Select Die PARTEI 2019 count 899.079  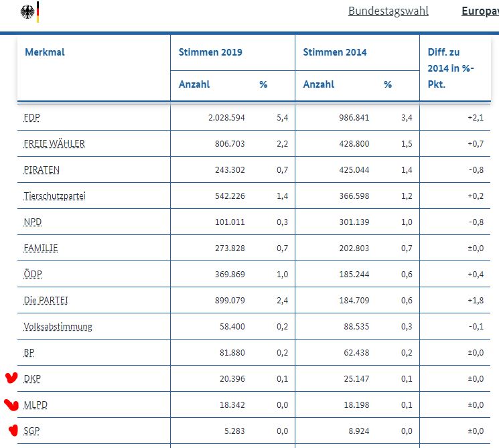click(230, 301)
